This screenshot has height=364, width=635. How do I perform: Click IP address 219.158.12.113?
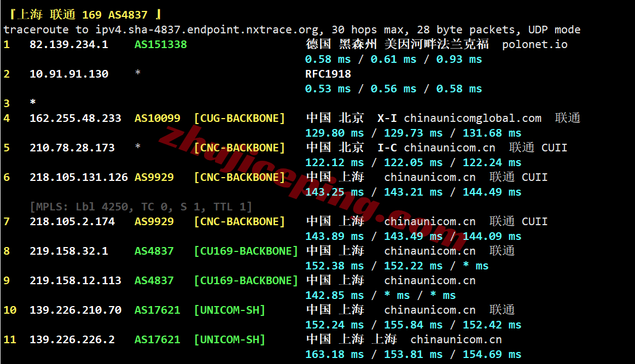pos(75,280)
